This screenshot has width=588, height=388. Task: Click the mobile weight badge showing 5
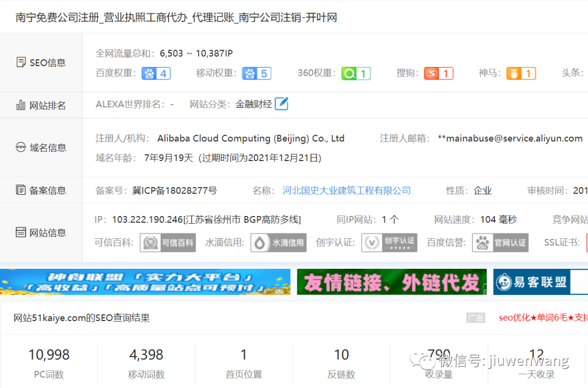256,73
